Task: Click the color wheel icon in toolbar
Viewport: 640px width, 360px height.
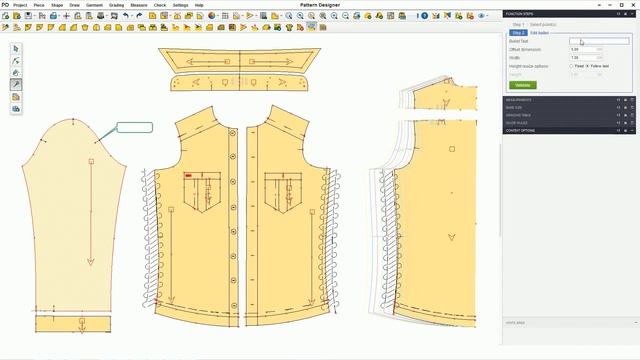Action: click(211, 16)
